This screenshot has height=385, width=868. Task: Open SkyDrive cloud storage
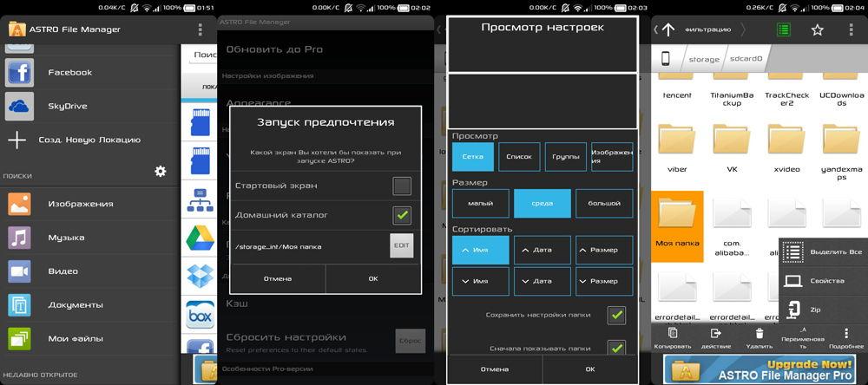pyautogui.click(x=20, y=106)
